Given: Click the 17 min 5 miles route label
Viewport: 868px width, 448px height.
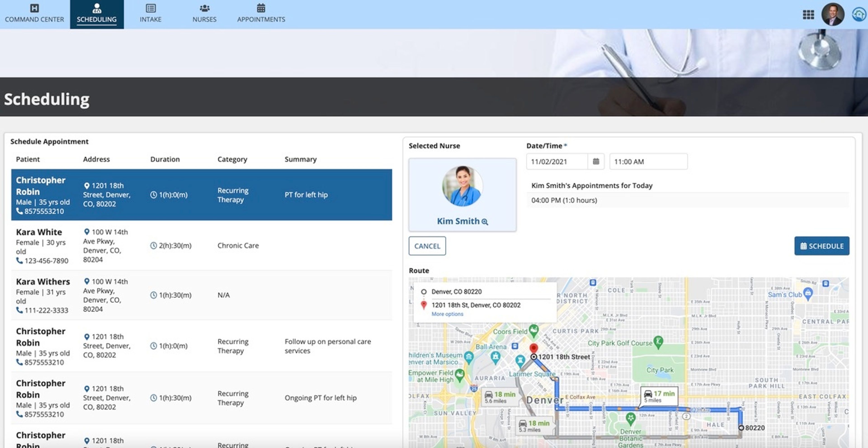Looking at the screenshot, I should (659, 396).
